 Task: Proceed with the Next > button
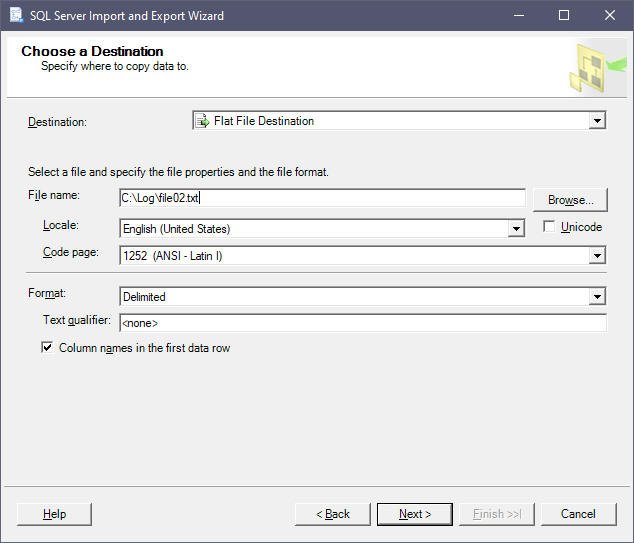pyautogui.click(x=415, y=514)
